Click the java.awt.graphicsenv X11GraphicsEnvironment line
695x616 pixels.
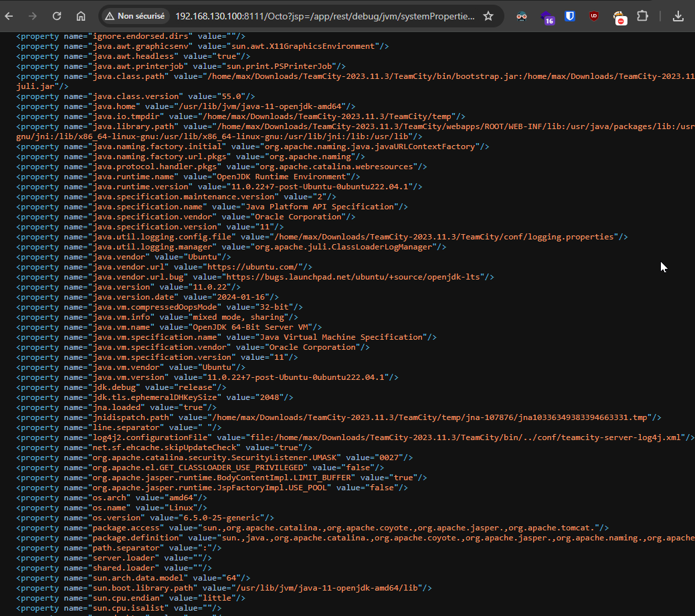point(203,46)
